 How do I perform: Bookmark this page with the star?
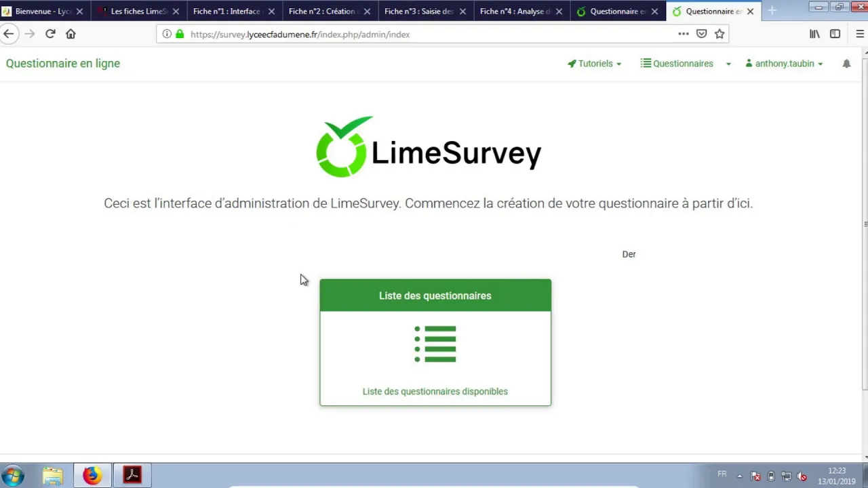(719, 34)
